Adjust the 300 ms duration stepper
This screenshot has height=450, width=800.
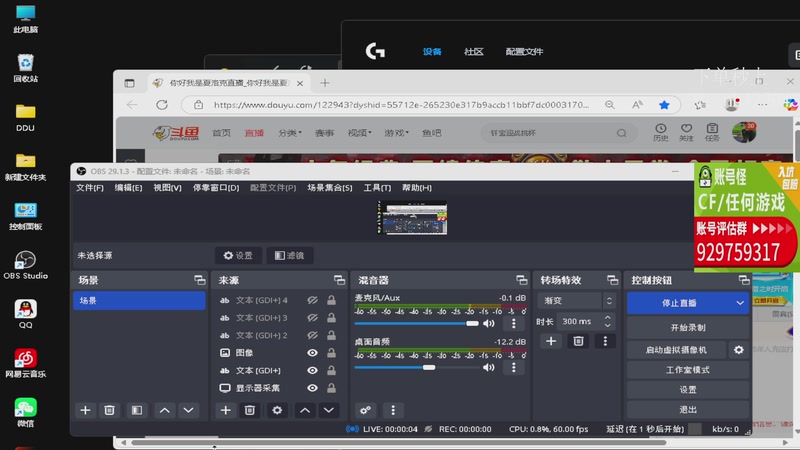click(608, 321)
